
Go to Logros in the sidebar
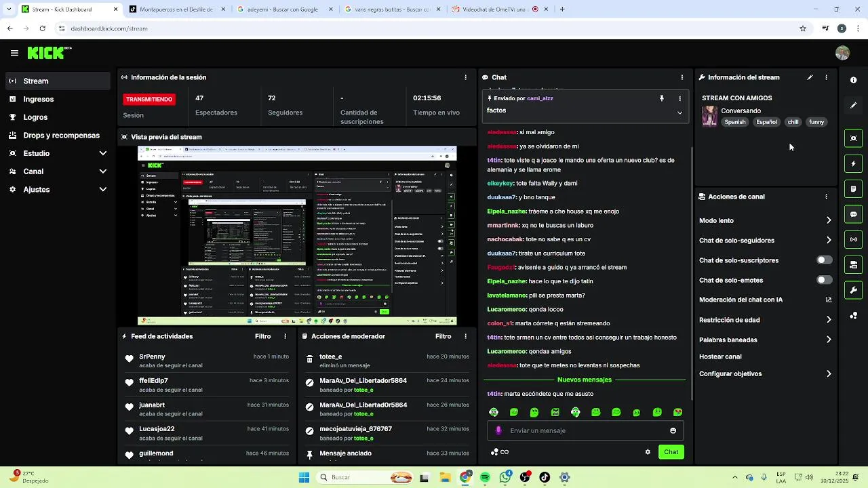point(58,117)
